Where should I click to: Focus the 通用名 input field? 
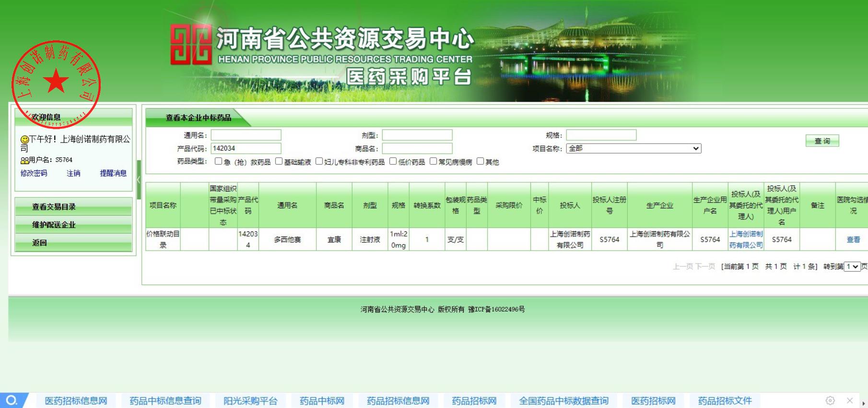pyautogui.click(x=246, y=135)
